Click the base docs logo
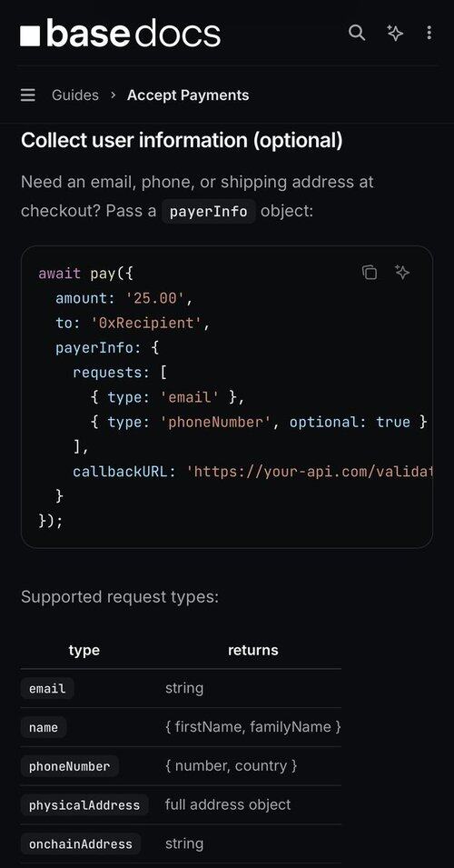This screenshot has width=454, height=868. 121,34
